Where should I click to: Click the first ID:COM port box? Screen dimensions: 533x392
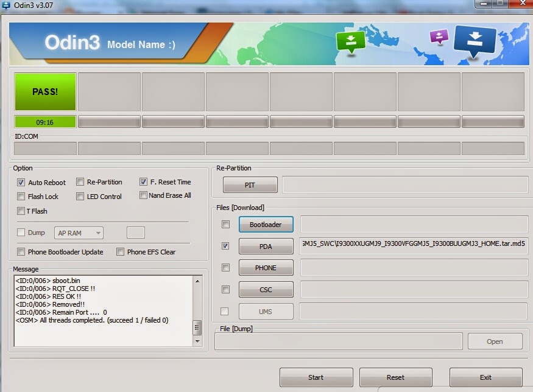coord(45,149)
